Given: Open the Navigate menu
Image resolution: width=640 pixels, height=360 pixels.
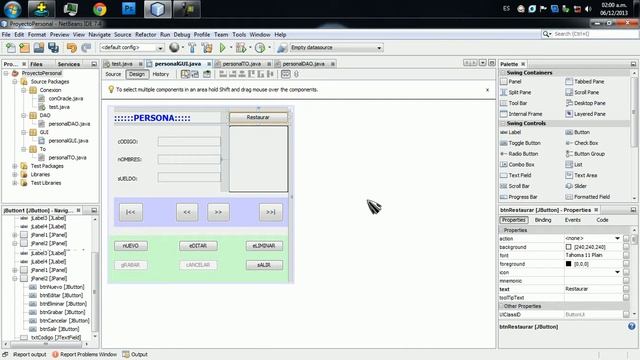Looking at the screenshot, I should click(100, 35).
